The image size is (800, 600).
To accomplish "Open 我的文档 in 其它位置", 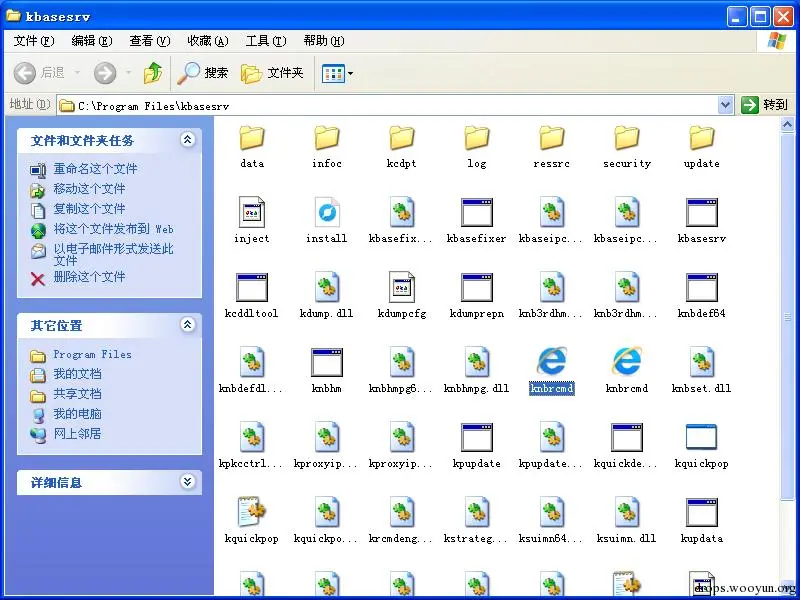I will pos(78,374).
